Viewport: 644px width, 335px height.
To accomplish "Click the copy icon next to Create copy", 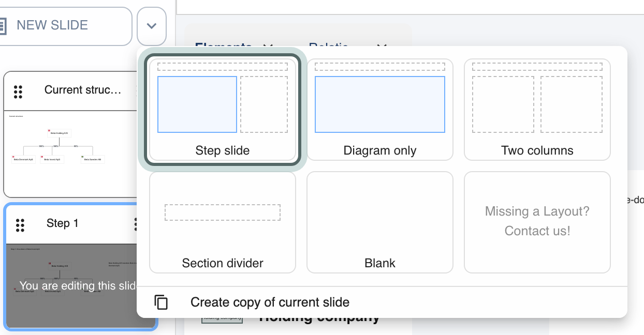I will tap(162, 302).
